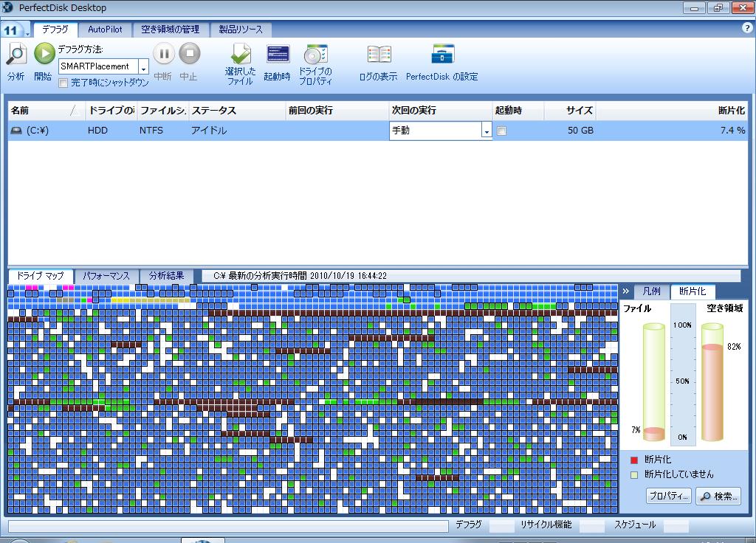Click the red 断片化 legend swatch
The height and width of the screenshot is (543, 756).
point(634,460)
